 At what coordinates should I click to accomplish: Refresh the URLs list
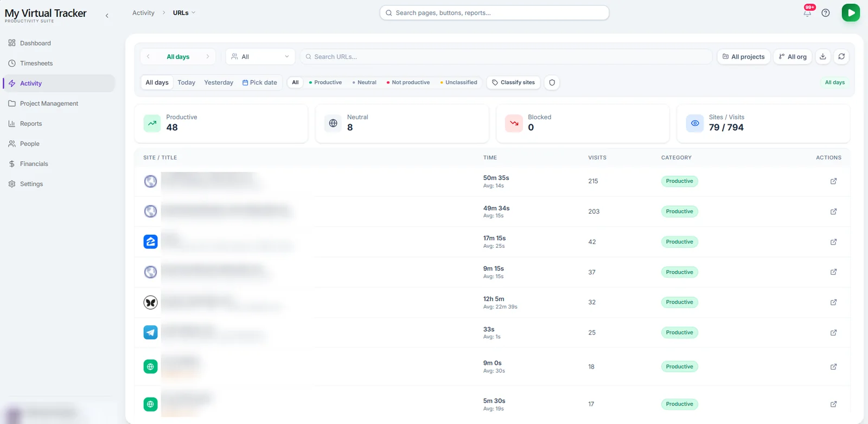tap(841, 56)
